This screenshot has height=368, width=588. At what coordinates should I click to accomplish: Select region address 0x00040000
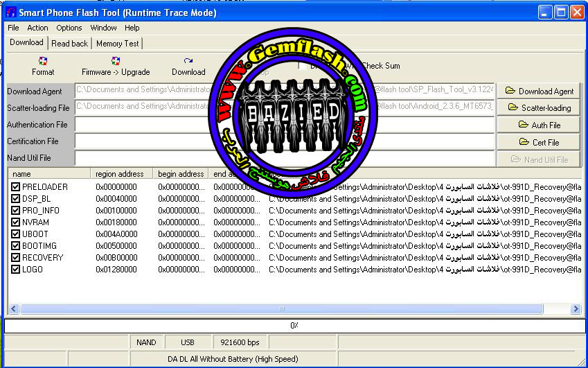click(x=116, y=198)
